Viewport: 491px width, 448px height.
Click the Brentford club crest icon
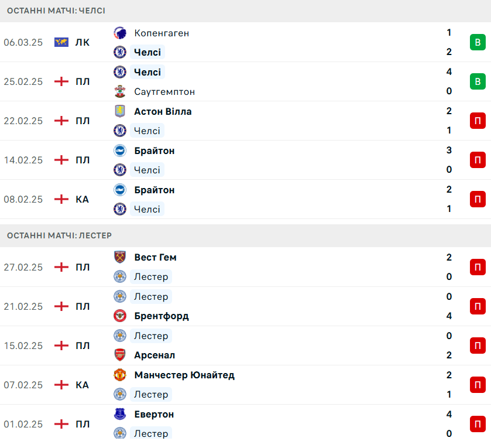click(x=120, y=316)
